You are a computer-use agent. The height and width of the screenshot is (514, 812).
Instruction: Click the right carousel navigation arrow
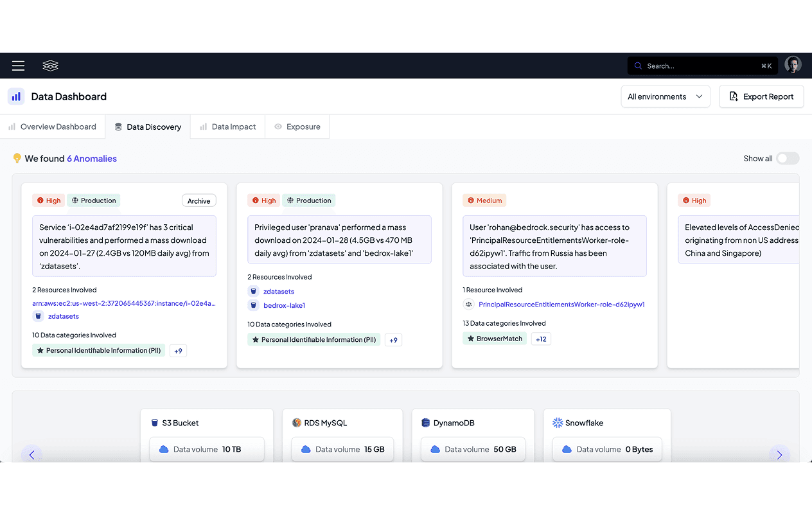coord(780,454)
